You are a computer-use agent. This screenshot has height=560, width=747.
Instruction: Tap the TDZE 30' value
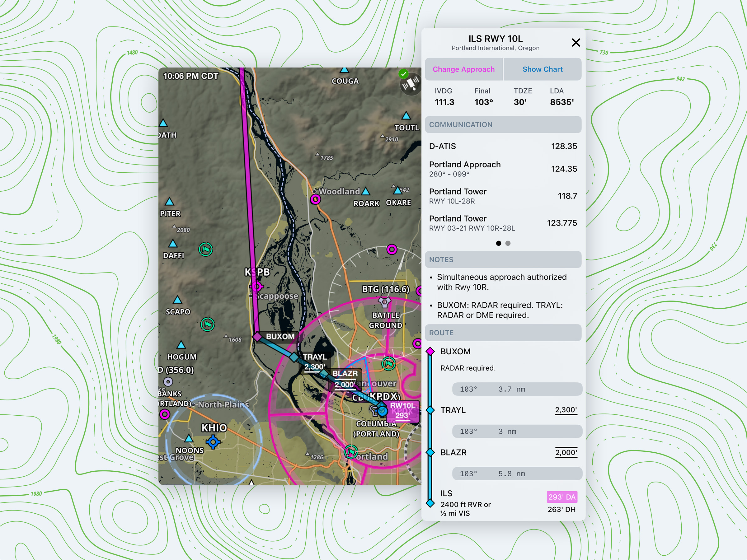click(x=522, y=97)
